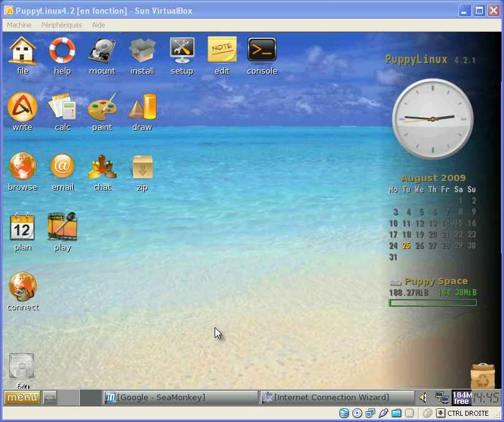Launch the chat icon

pos(102,167)
